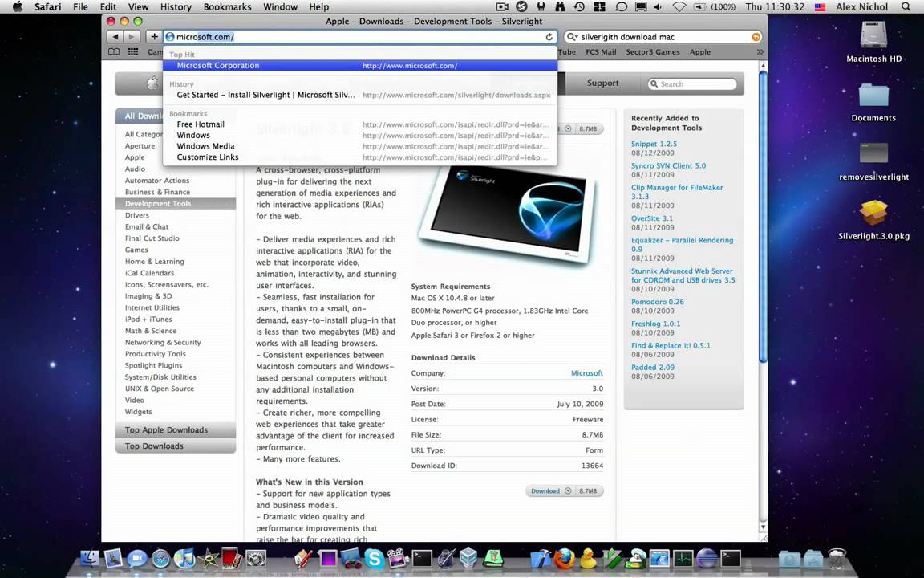Open the History menu
This screenshot has width=924, height=578.
(176, 7)
